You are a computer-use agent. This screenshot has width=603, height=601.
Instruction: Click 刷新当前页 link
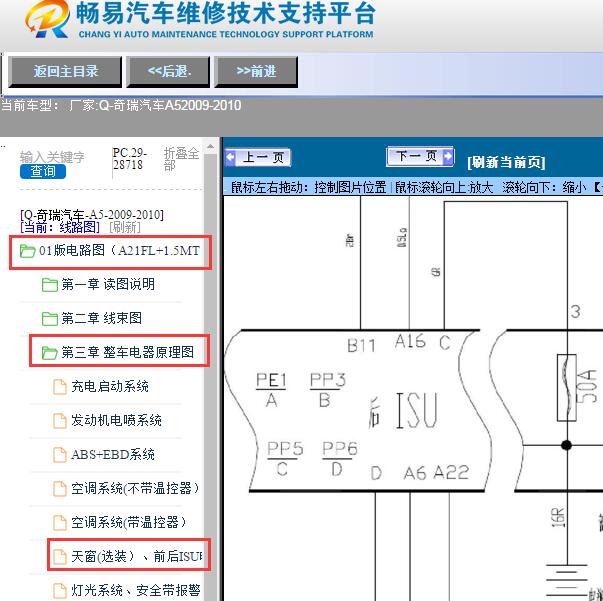pyautogui.click(x=506, y=162)
